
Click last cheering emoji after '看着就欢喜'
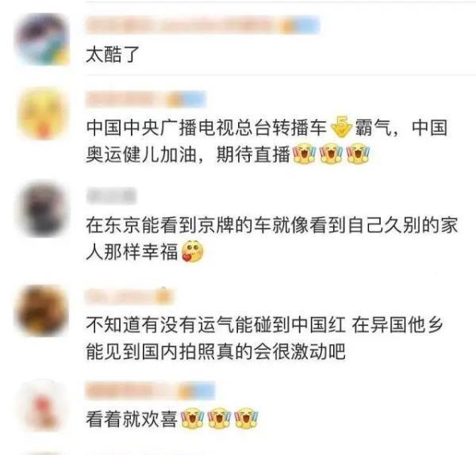(247, 418)
